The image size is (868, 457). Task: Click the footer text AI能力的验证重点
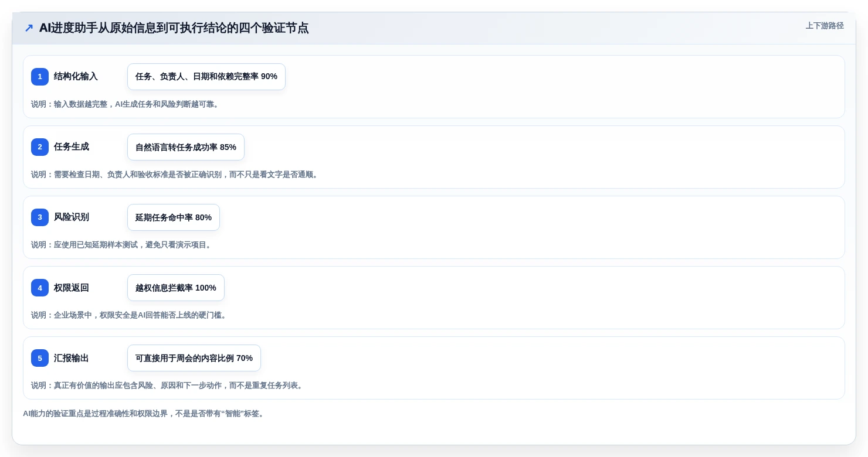tap(145, 414)
